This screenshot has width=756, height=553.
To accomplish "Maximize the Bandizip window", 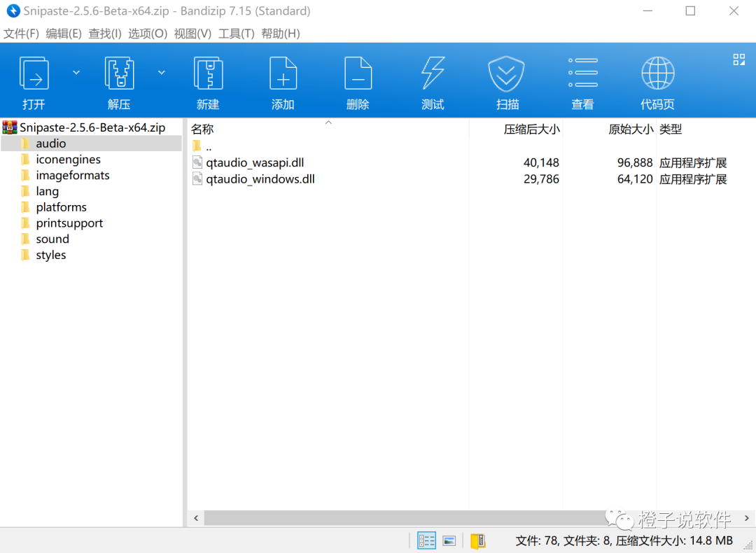I will coord(690,11).
